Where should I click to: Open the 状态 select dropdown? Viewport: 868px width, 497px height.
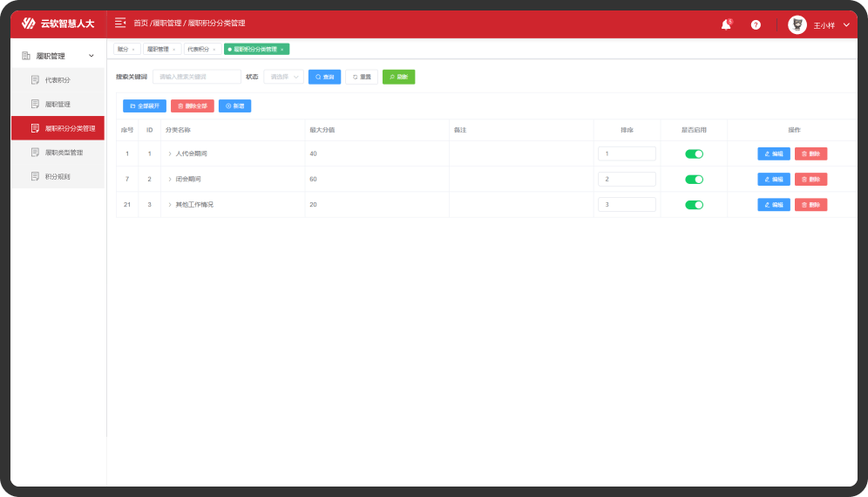(x=283, y=77)
